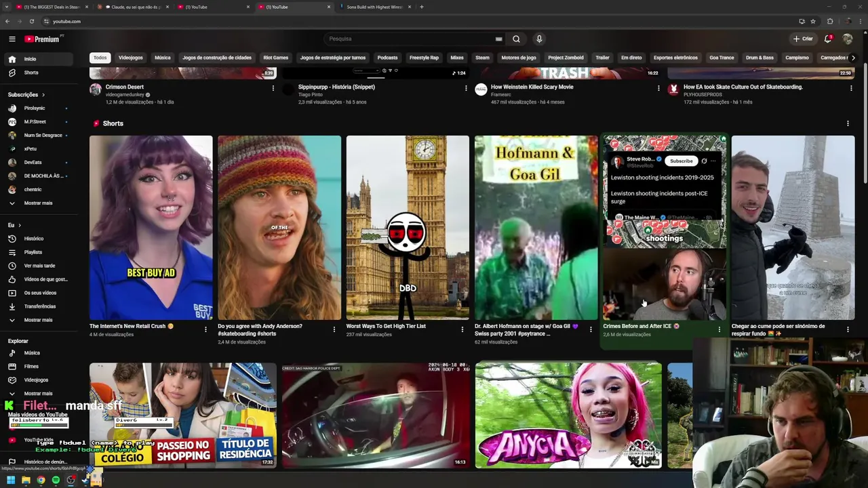868x488 pixels.
Task: Reload the page in the browser
Action: (x=31, y=21)
